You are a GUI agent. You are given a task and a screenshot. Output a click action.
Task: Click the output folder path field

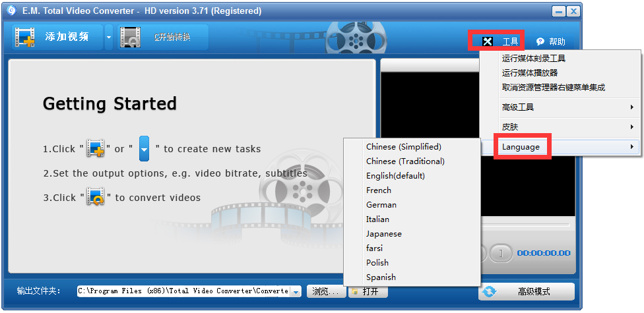183,291
